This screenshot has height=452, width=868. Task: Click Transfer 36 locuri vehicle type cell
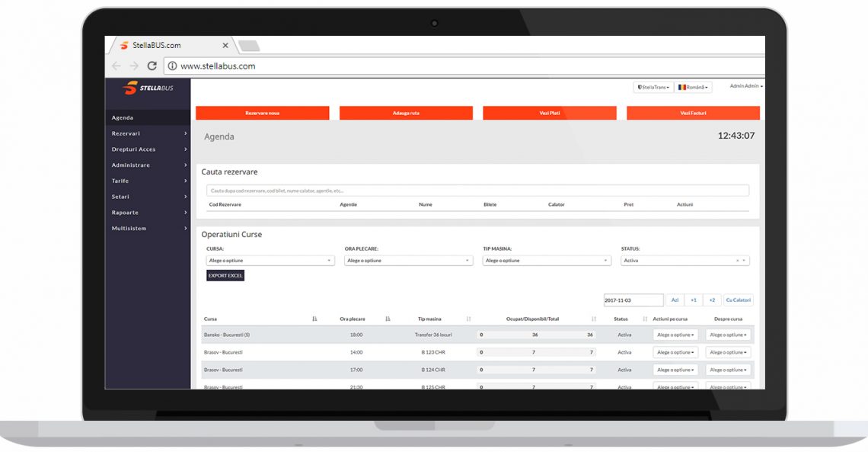(x=433, y=335)
